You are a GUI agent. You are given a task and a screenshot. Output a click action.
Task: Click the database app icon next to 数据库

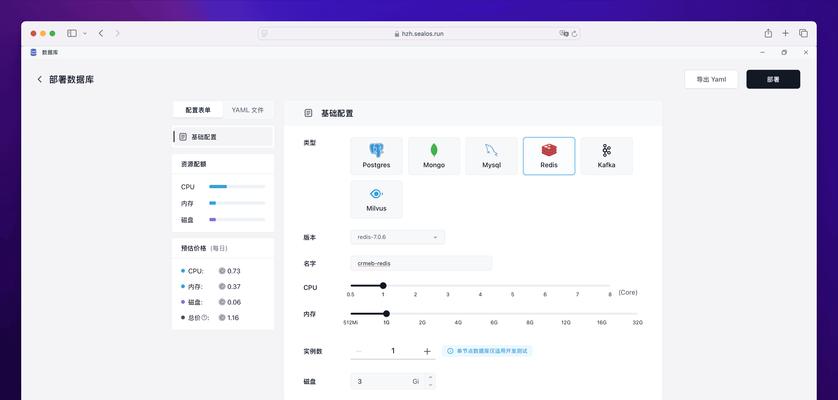33,52
